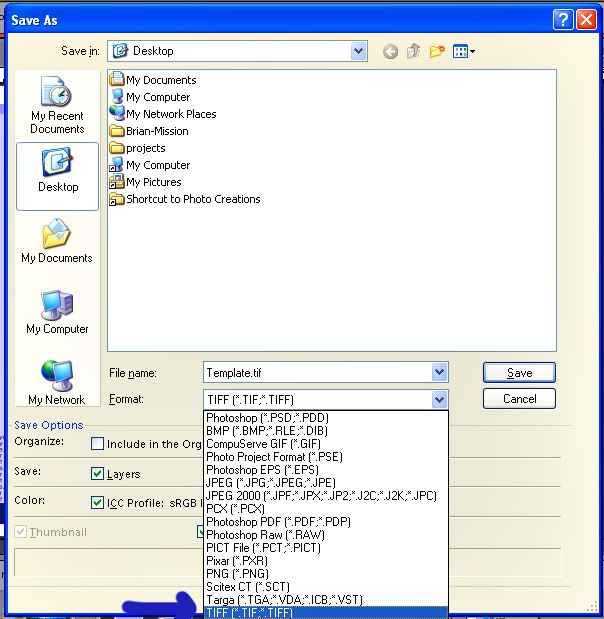Image resolution: width=604 pixels, height=619 pixels.
Task: Open the View Menu icon
Action: (x=463, y=51)
